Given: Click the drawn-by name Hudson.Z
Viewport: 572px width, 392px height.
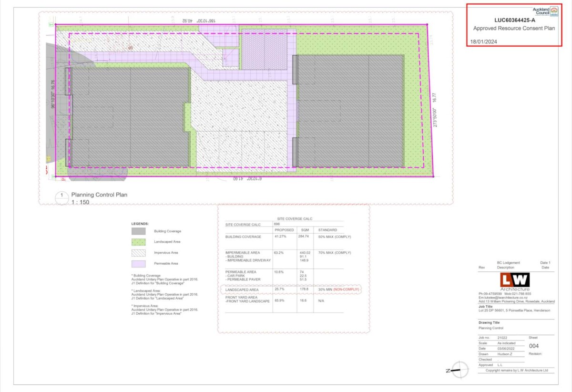Looking at the screenshot, I should click(505, 354).
